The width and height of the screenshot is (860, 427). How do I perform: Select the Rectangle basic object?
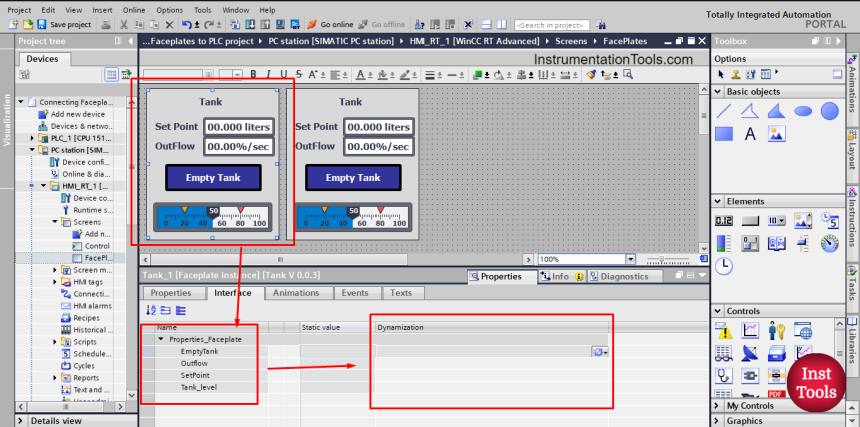click(x=724, y=134)
